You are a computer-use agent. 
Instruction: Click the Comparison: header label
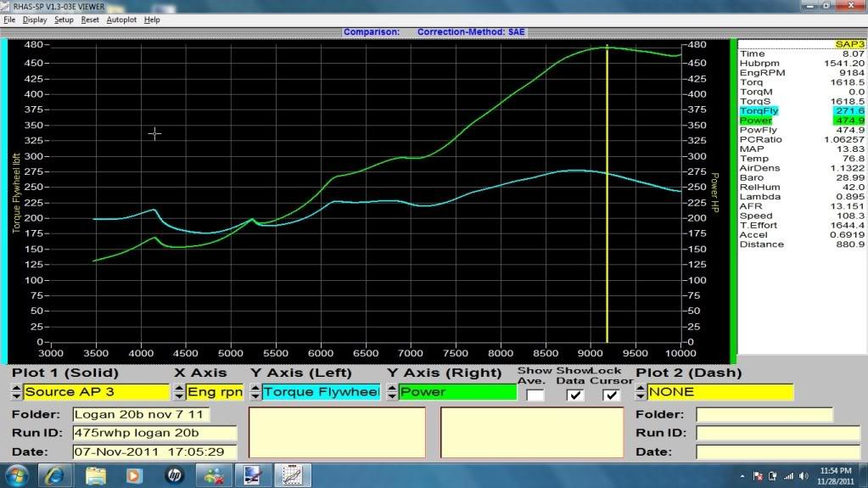pos(372,32)
